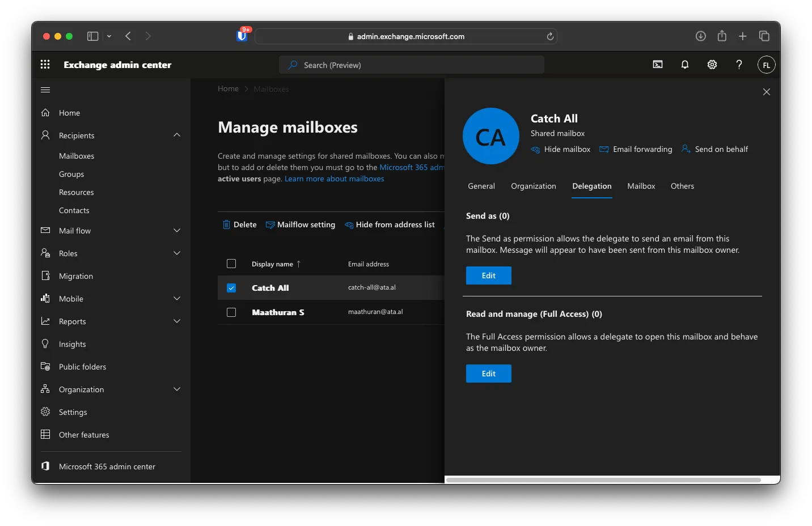Open the Cloud Shell terminal icon
The image size is (812, 526).
coord(658,65)
